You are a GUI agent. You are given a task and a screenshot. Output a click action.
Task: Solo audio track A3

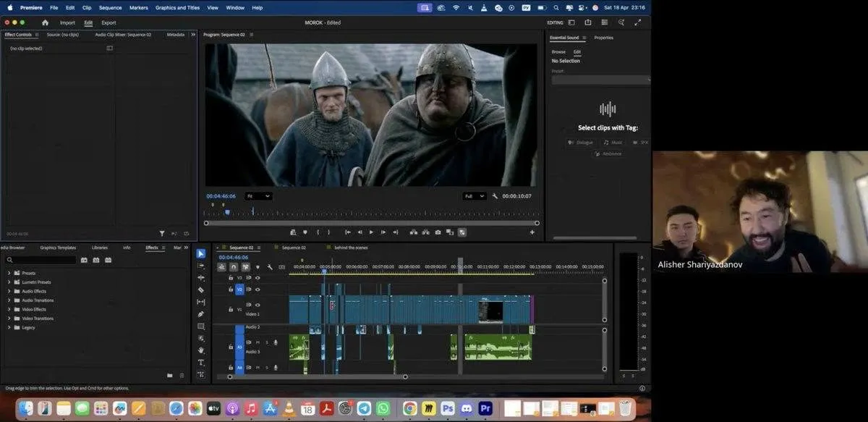pos(267,342)
